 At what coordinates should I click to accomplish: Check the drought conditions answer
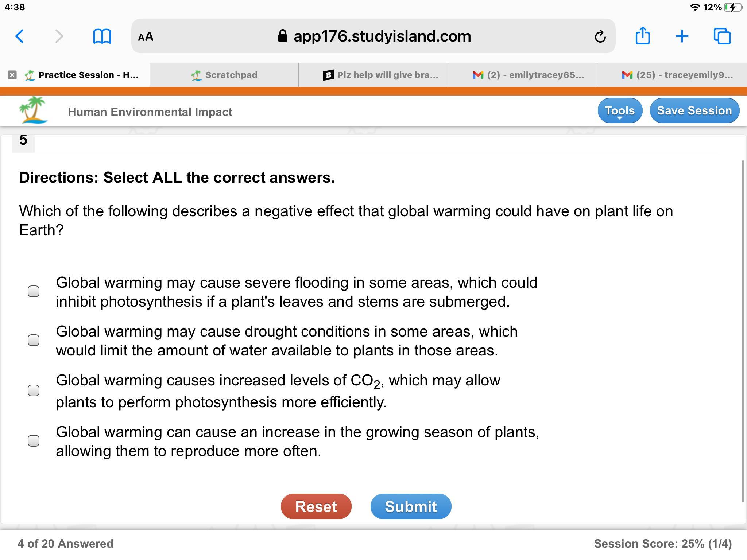coord(34,340)
